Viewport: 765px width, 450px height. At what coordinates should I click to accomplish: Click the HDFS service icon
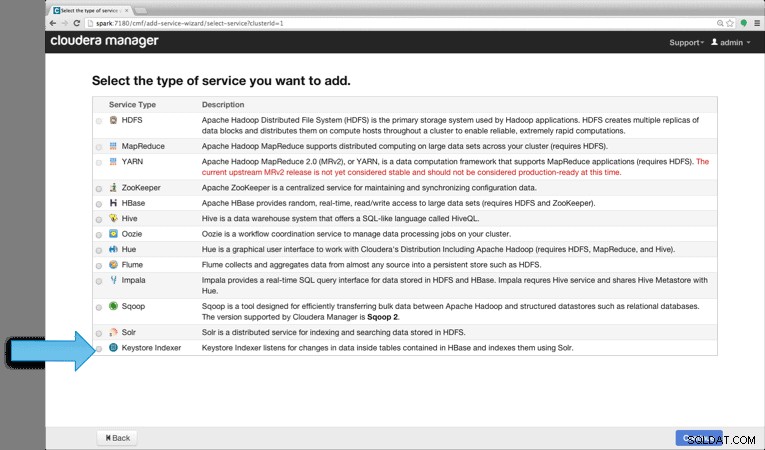coord(113,120)
